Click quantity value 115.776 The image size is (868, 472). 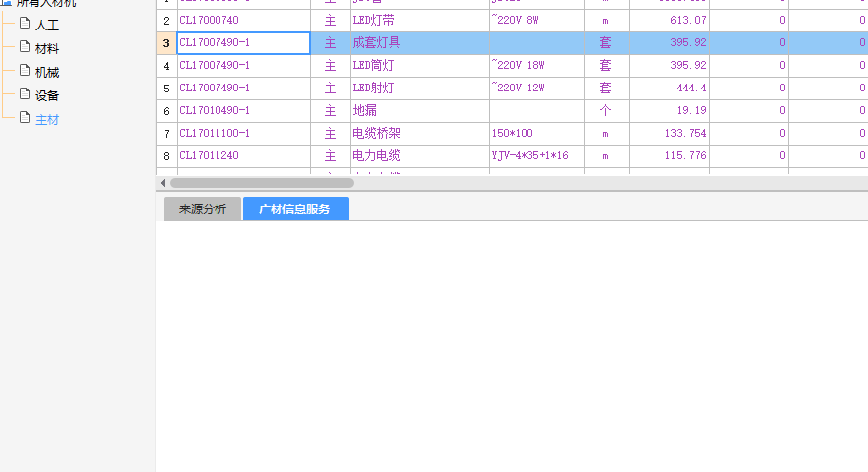669,156
